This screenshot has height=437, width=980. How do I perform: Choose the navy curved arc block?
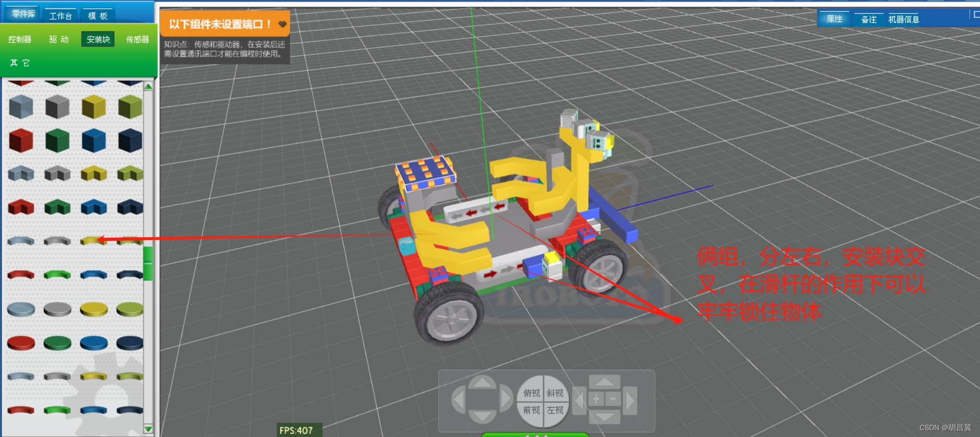click(130, 274)
